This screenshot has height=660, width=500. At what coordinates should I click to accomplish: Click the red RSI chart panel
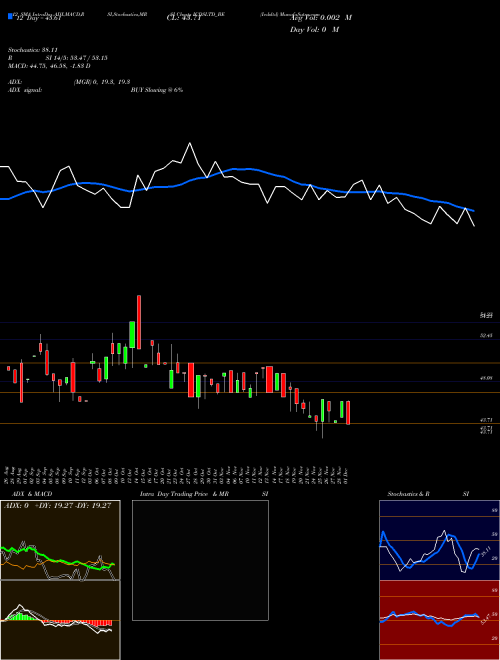(x=439, y=620)
